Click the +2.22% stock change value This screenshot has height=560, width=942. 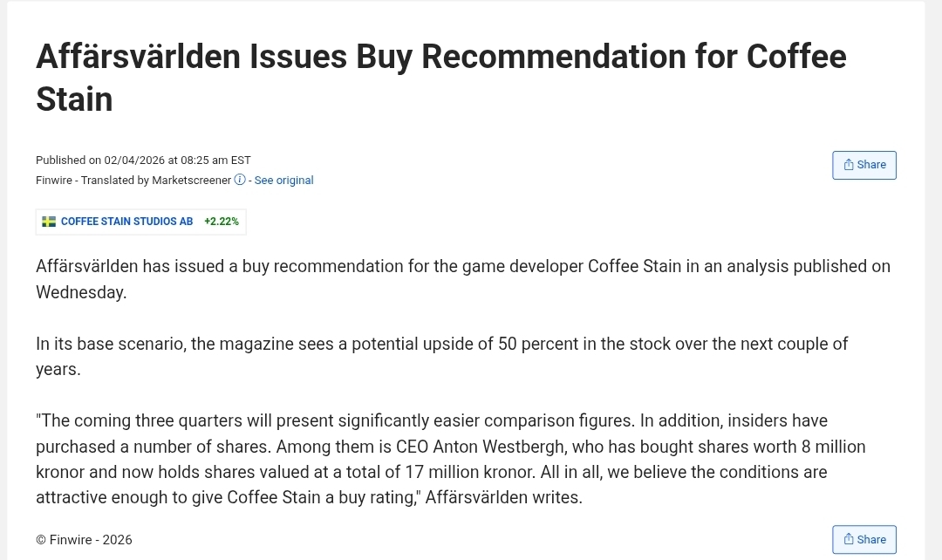tap(222, 222)
